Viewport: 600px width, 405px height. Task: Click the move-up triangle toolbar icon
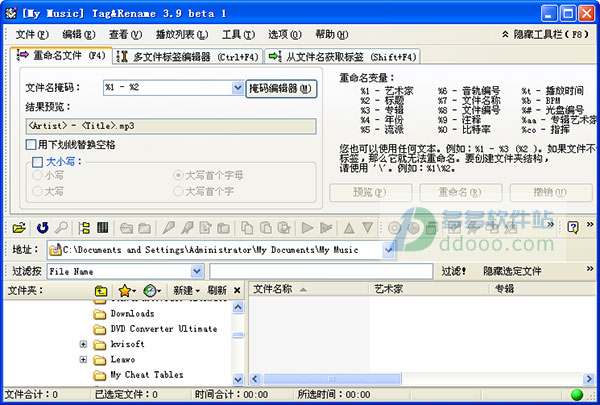349,228
